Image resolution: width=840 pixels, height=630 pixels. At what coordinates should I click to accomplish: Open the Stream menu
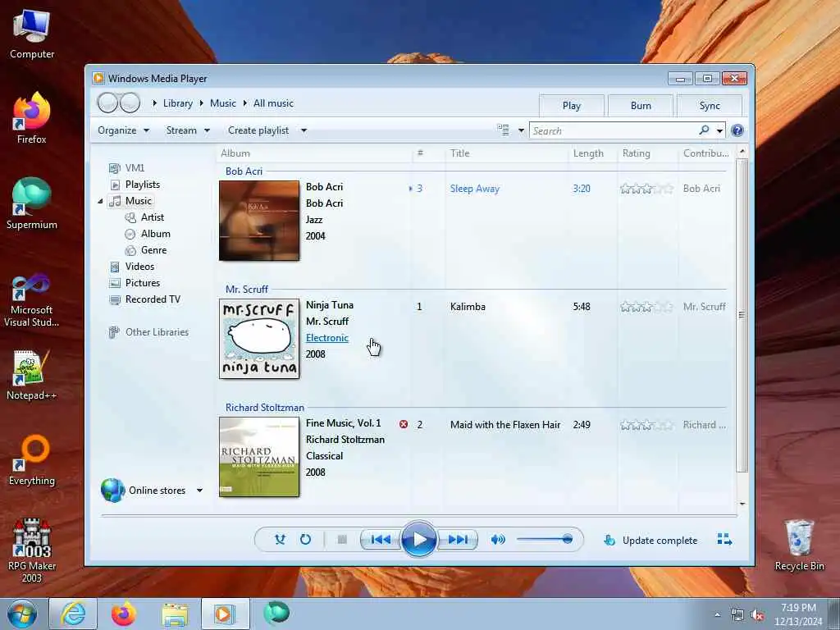tap(188, 130)
